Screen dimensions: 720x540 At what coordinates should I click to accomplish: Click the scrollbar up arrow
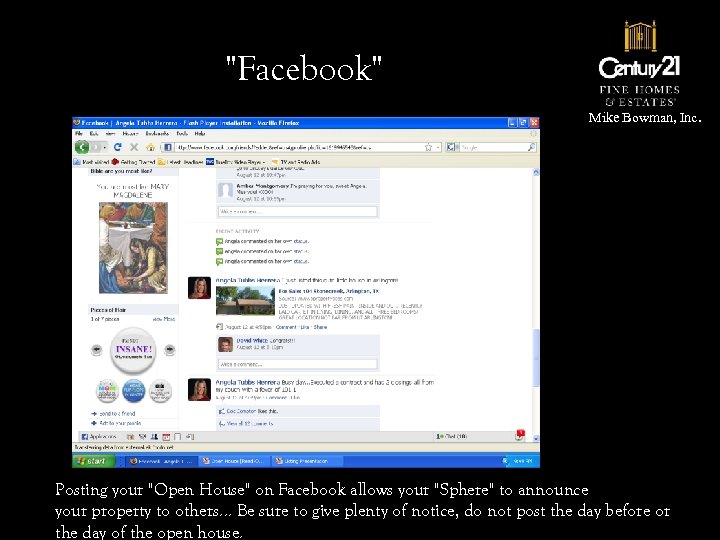(535, 172)
